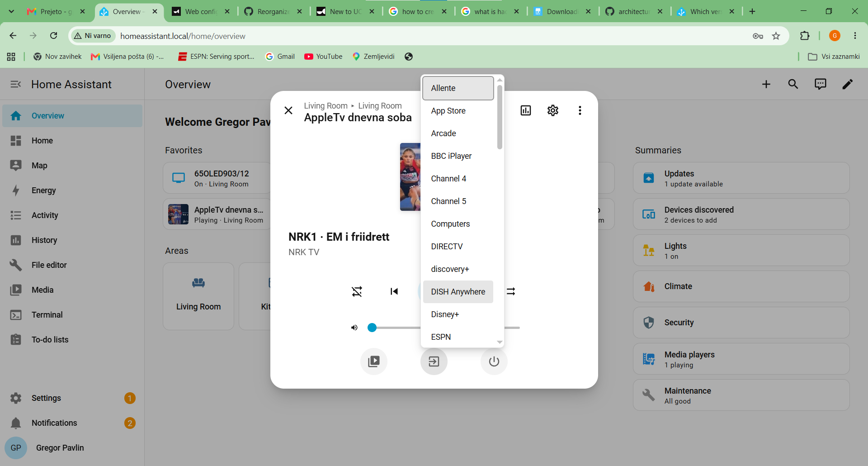
Task: Select Channel 5 source
Action: coord(458,201)
